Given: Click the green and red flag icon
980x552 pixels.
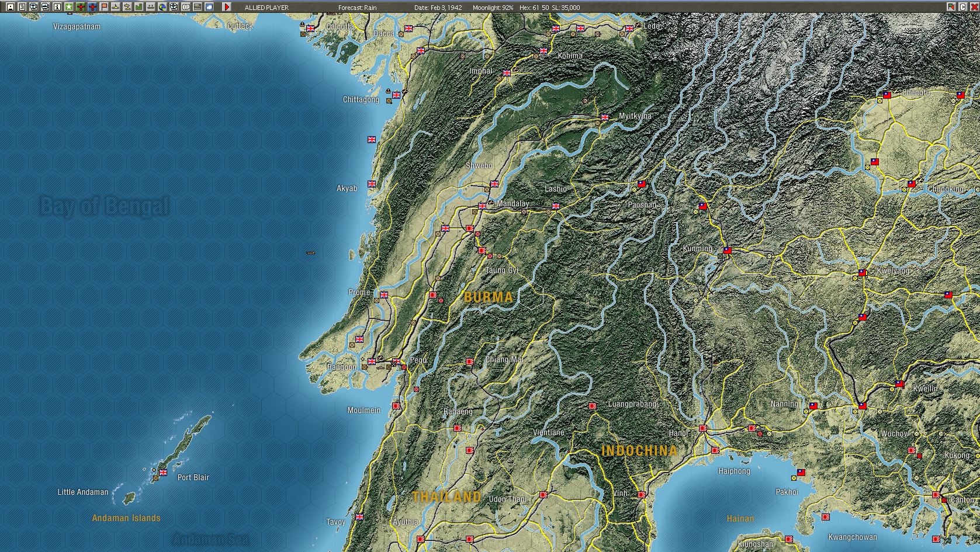Looking at the screenshot, I should click(x=951, y=7).
